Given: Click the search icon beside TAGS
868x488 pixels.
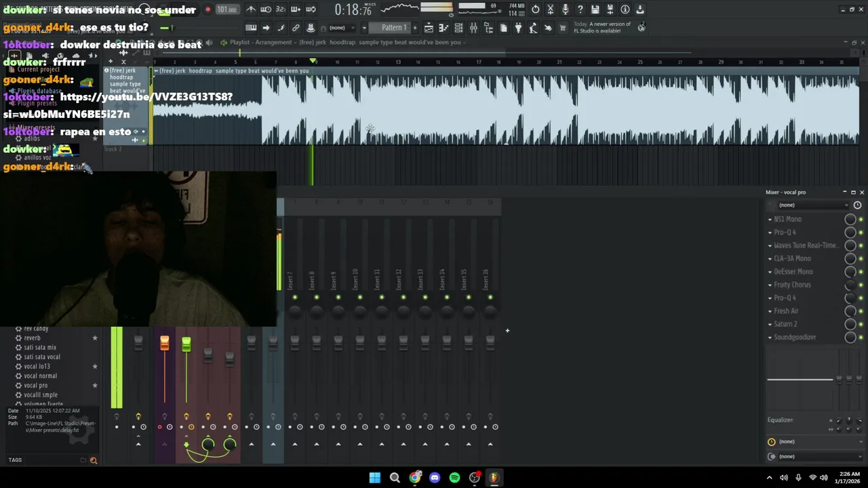Looking at the screenshot, I should click(94, 460).
